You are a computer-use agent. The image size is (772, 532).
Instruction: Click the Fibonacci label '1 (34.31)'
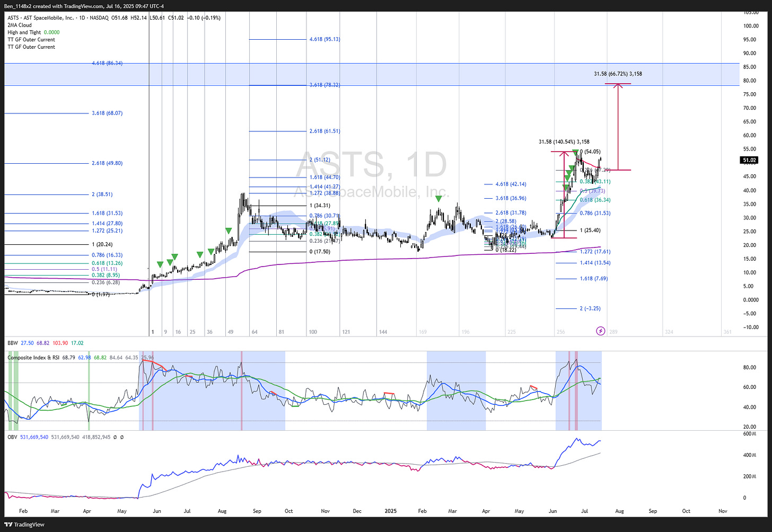pos(320,206)
